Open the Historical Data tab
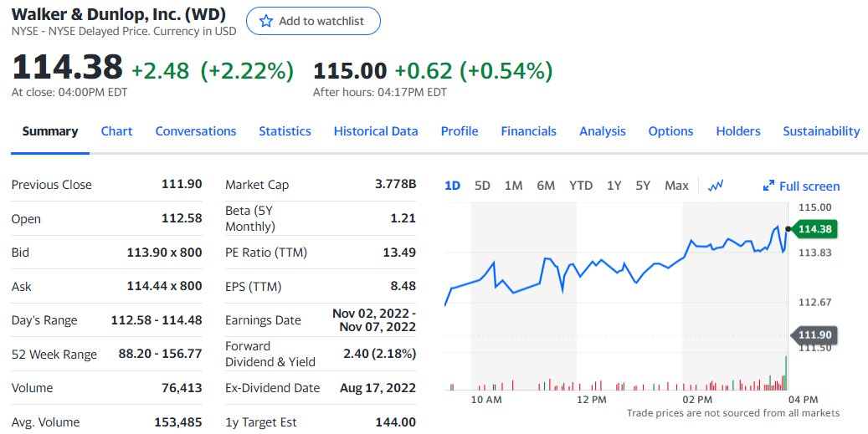The width and height of the screenshot is (868, 434). 376,131
